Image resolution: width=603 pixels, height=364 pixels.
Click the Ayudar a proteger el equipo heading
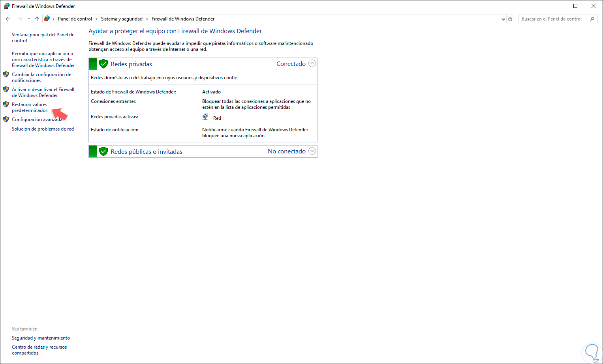coord(175,31)
